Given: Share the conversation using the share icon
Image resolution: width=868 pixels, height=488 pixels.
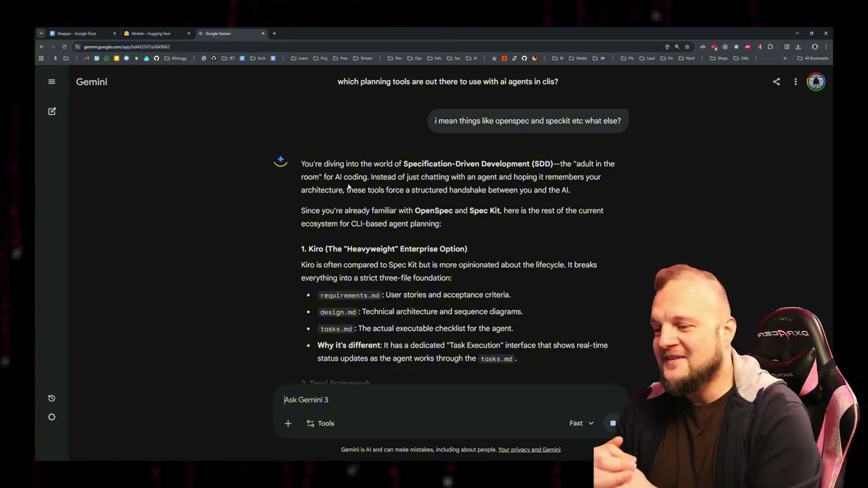Looking at the screenshot, I should [x=776, y=82].
